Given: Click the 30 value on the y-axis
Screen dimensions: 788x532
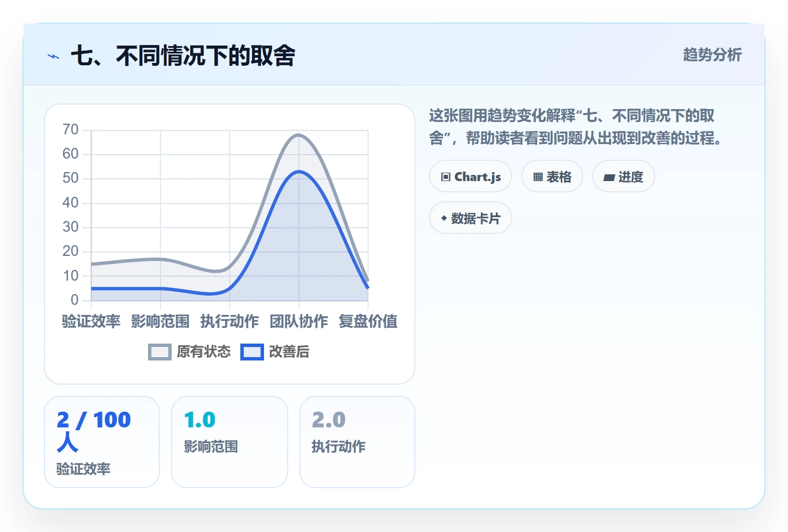Looking at the screenshot, I should 70,227.
